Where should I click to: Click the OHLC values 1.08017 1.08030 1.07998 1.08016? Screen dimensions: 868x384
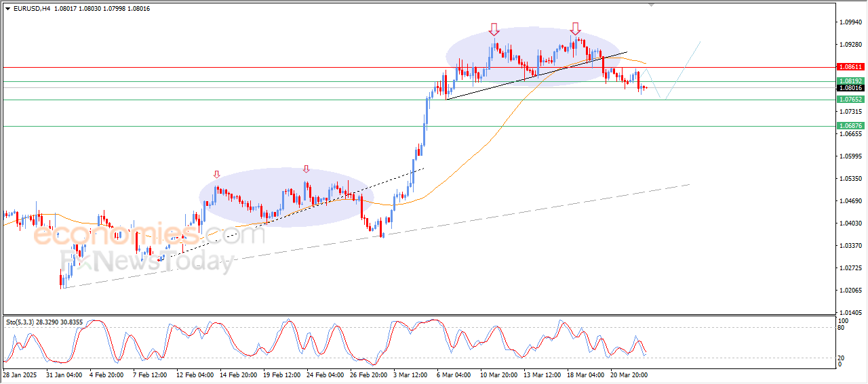coord(101,8)
